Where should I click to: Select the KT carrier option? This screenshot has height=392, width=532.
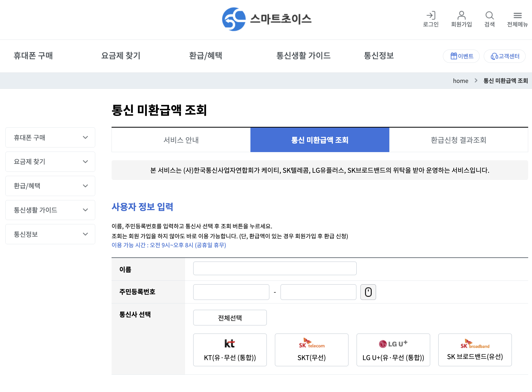(230, 350)
